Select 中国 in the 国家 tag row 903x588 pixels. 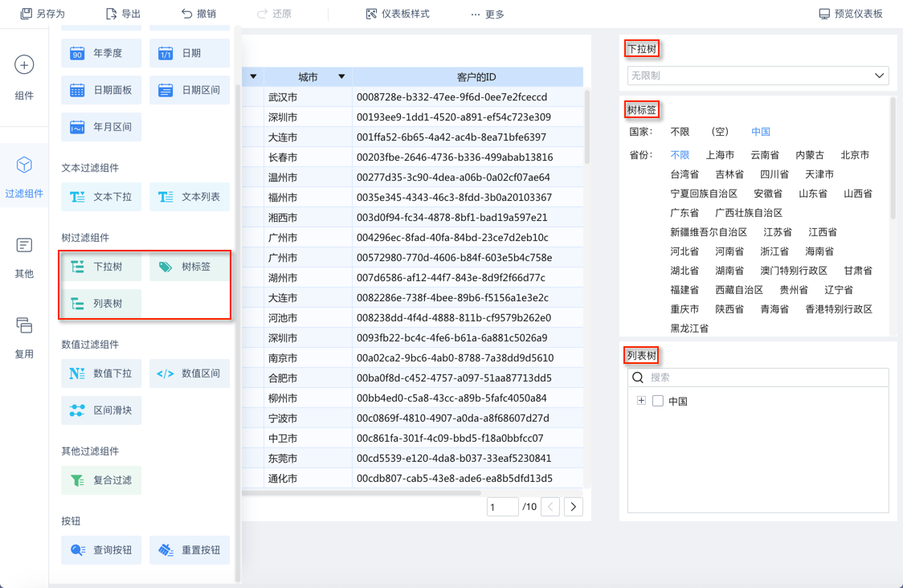[760, 132]
